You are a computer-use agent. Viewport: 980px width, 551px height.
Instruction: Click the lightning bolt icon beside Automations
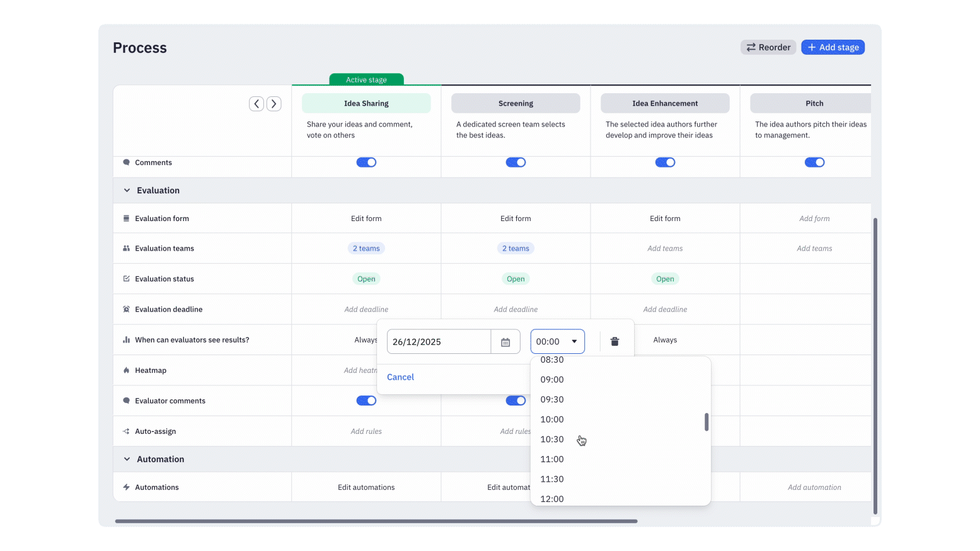click(125, 487)
